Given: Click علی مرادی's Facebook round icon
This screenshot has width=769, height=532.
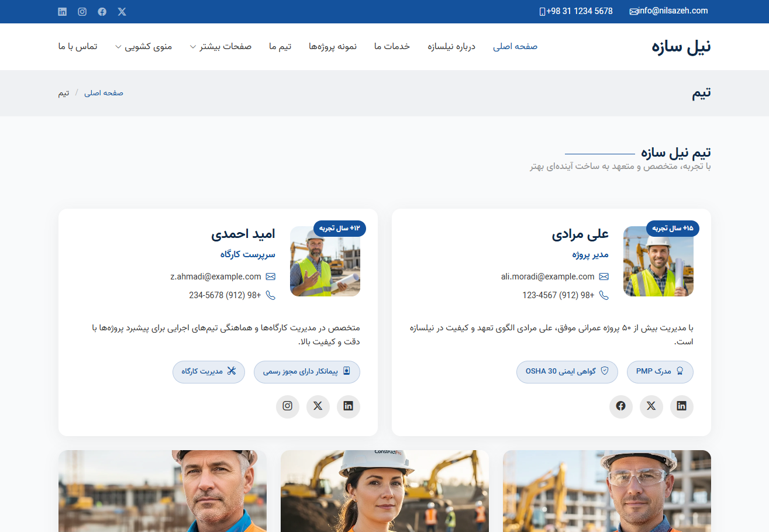Looking at the screenshot, I should (x=620, y=406).
